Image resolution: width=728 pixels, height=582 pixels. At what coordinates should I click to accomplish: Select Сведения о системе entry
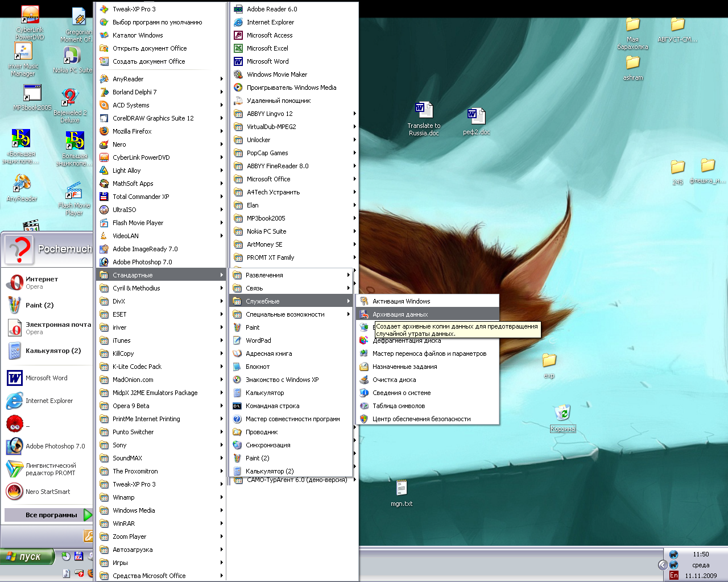[x=428, y=393]
